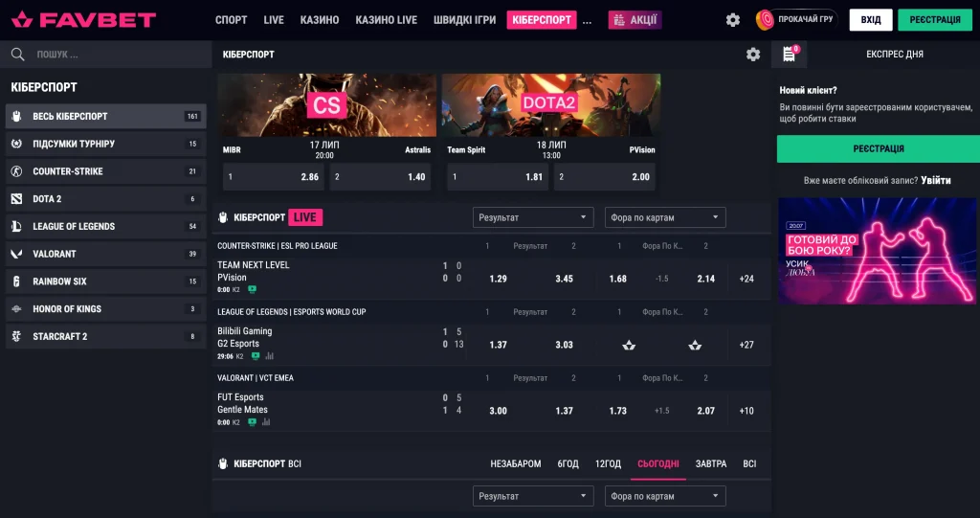Click locked handicap 1 for Bilibili Gaming
Viewport: 980px width, 518px height.
pos(629,346)
